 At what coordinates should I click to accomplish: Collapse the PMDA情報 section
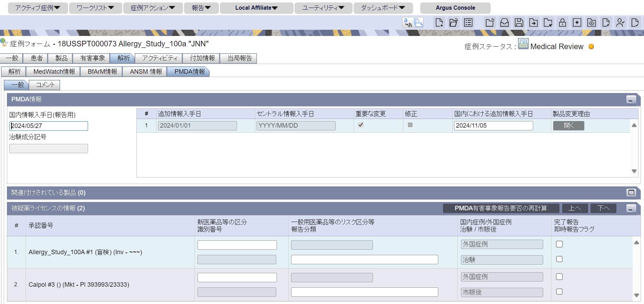pos(631,100)
